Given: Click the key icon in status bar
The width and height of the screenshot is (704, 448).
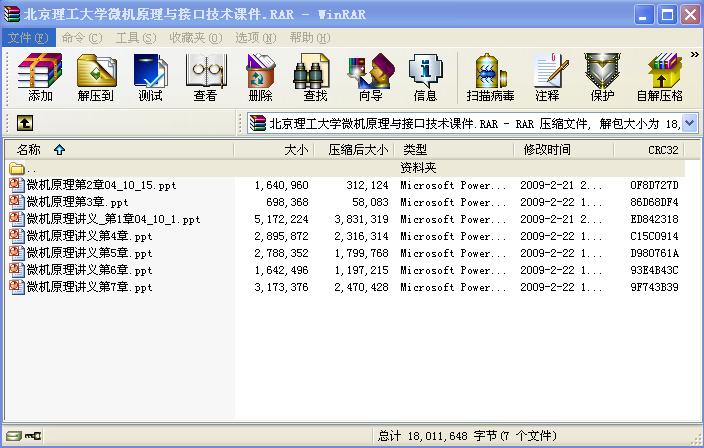Looking at the screenshot, I should point(33,435).
